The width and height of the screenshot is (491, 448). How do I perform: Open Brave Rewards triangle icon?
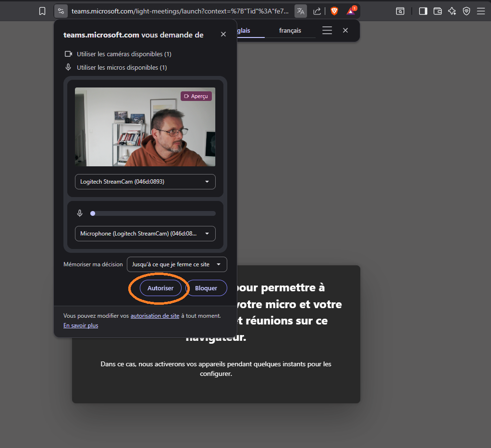[x=351, y=11]
